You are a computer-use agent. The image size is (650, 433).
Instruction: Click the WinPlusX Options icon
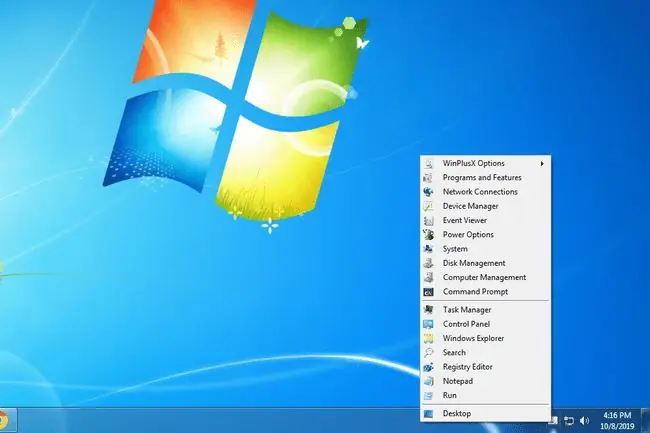coord(429,163)
